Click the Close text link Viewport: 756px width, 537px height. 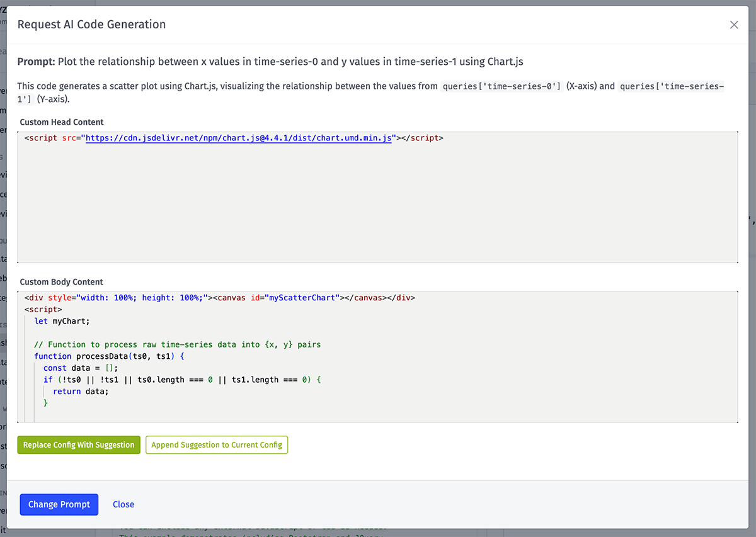click(x=123, y=504)
